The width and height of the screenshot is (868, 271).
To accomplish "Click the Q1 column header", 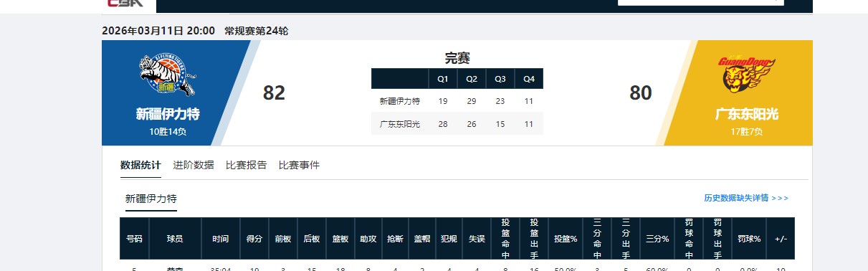I will coord(443,79).
